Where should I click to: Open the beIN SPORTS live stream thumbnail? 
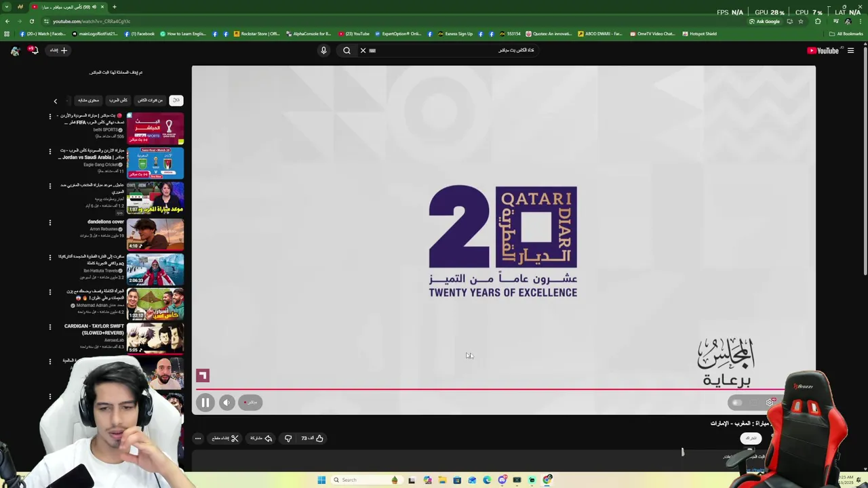[155, 129]
